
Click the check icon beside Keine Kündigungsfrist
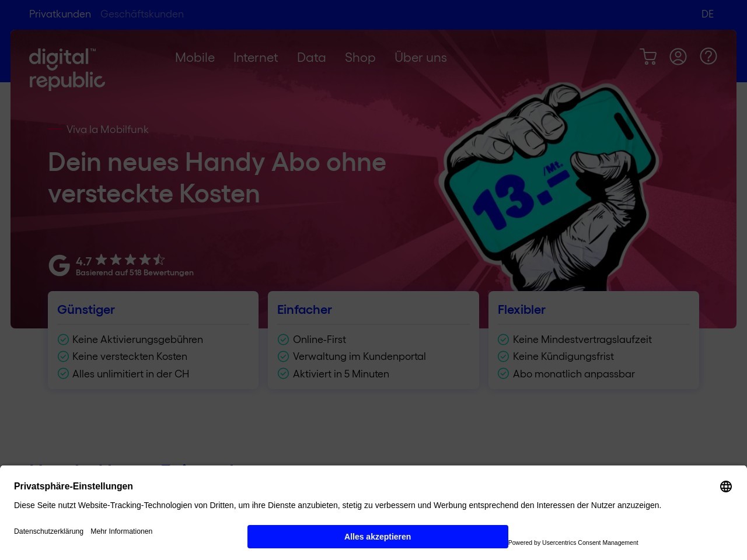(503, 356)
